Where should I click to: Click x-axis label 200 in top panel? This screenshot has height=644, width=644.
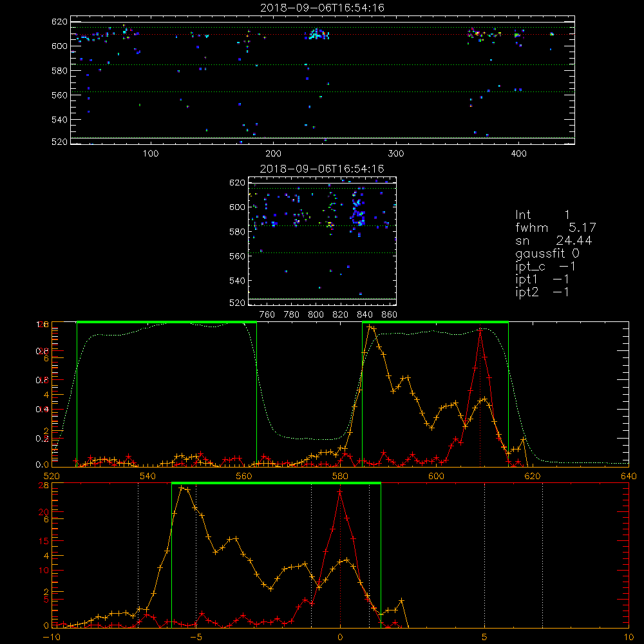click(273, 154)
